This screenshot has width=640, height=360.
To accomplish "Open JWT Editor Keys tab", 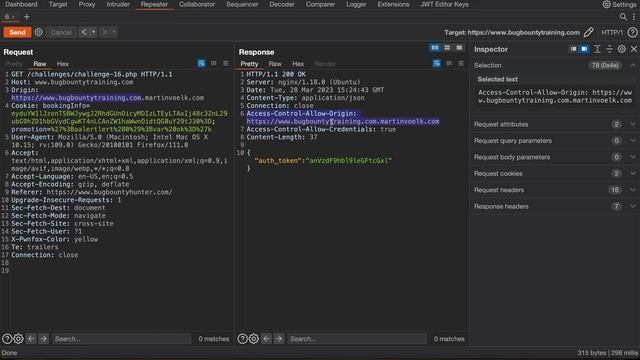I will tap(444, 4).
